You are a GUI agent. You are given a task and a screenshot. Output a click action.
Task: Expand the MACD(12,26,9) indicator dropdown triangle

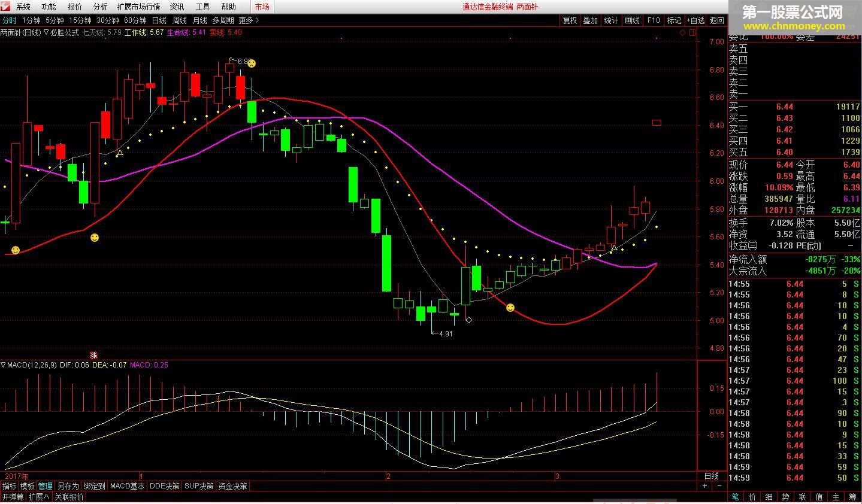pyautogui.click(x=3, y=365)
